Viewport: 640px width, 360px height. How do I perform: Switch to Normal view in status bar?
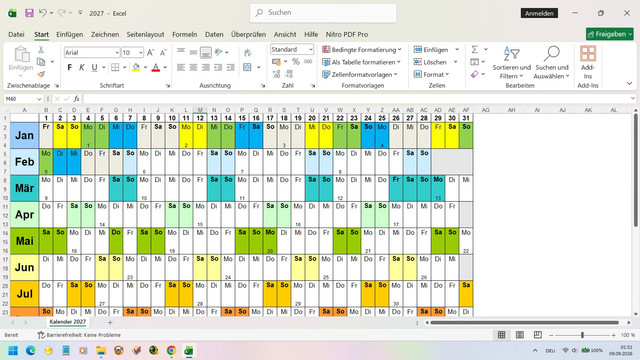click(x=502, y=335)
